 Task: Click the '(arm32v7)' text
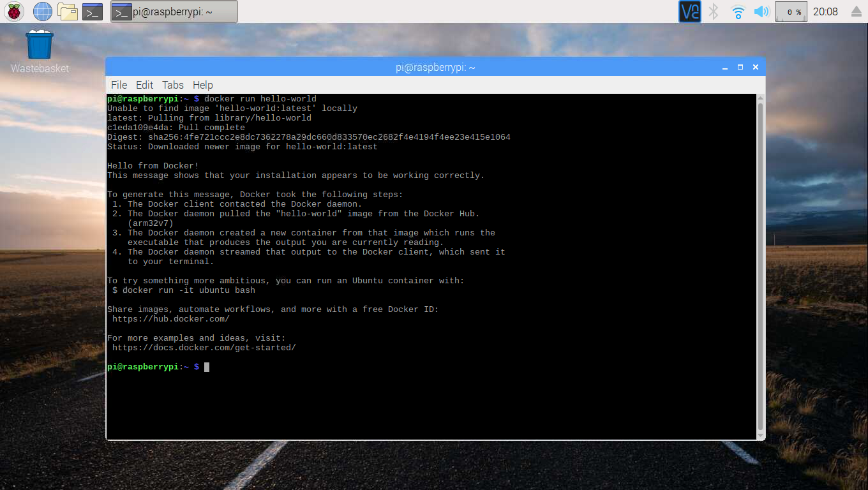pyautogui.click(x=151, y=223)
